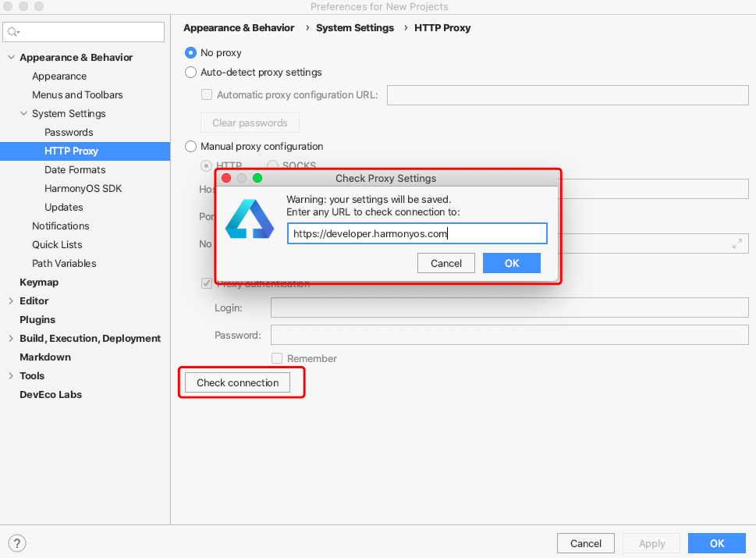Click Cancel at bottom of Preferences window

(586, 543)
